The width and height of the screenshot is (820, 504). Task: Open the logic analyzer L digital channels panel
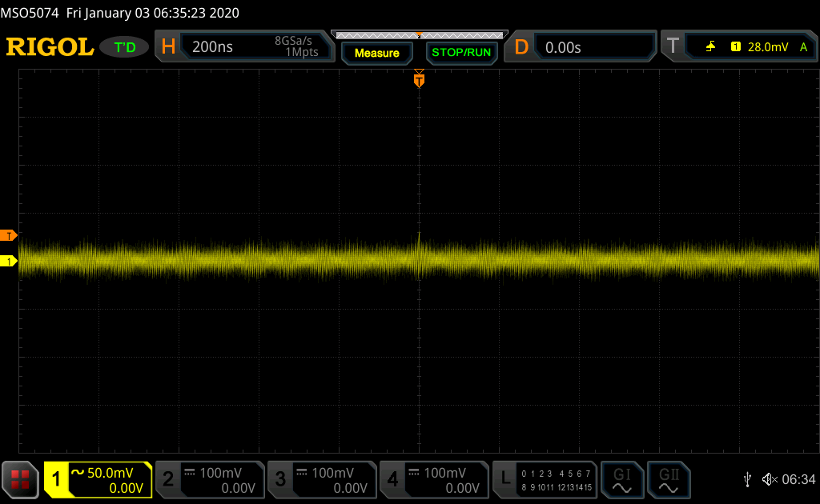(545, 479)
